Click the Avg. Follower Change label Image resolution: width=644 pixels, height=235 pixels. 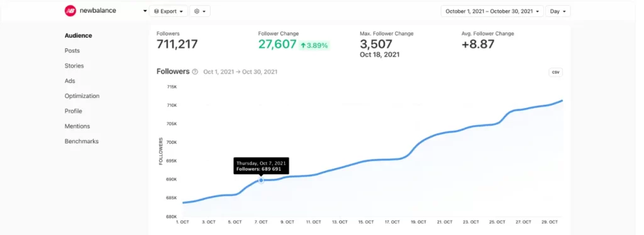coord(487,34)
